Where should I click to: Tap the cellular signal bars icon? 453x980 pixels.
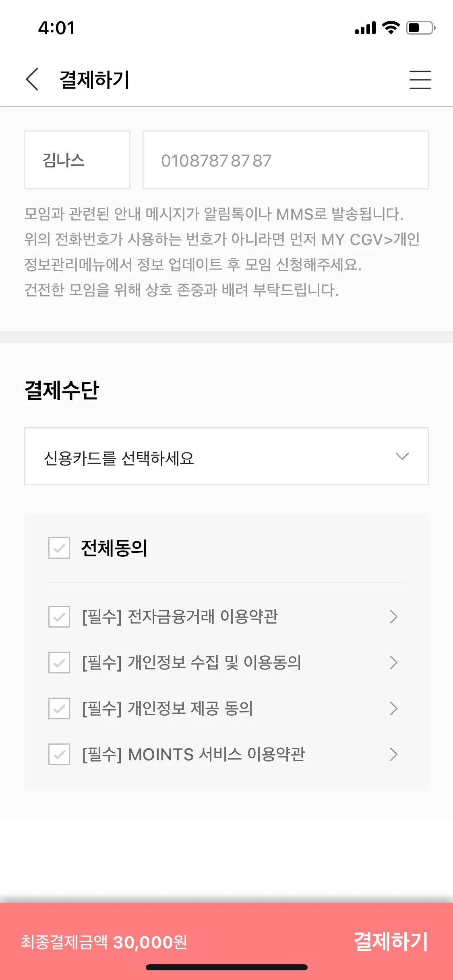365,28
